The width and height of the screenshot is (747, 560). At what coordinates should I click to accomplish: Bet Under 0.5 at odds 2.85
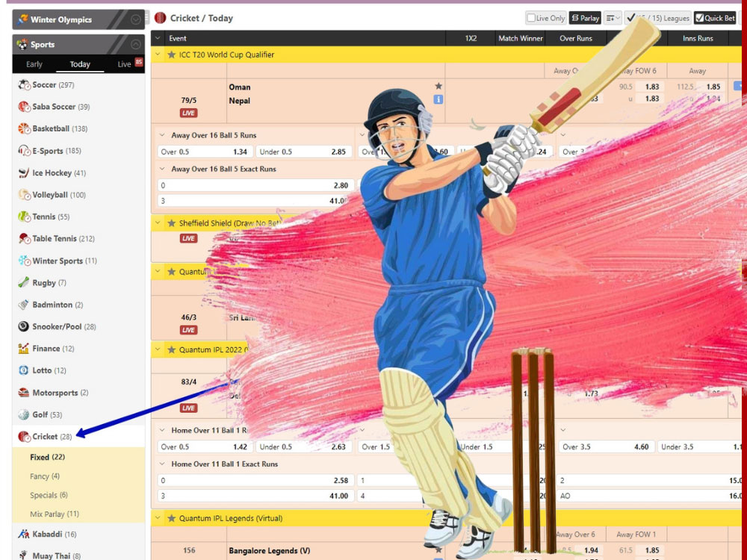pos(303,152)
